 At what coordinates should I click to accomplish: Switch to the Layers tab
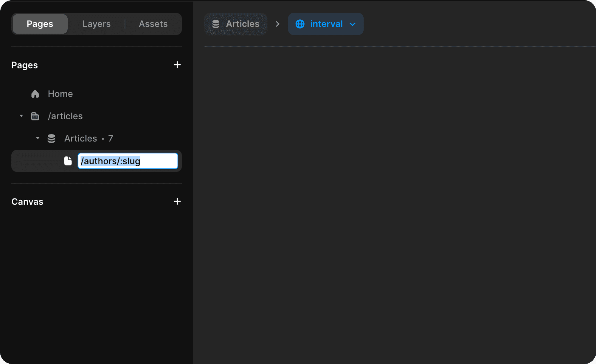(x=96, y=24)
